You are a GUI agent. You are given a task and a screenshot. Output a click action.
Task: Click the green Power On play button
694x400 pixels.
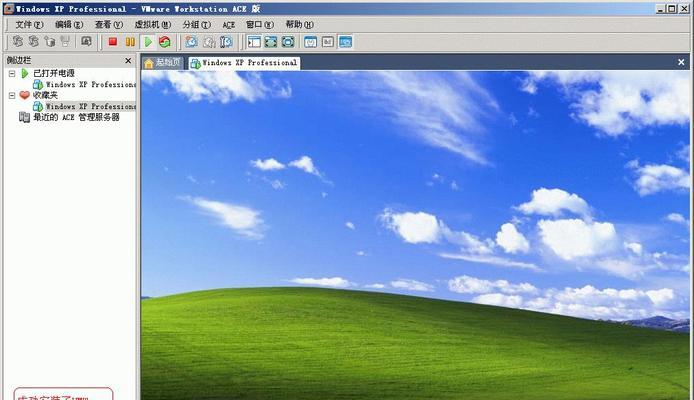point(148,42)
